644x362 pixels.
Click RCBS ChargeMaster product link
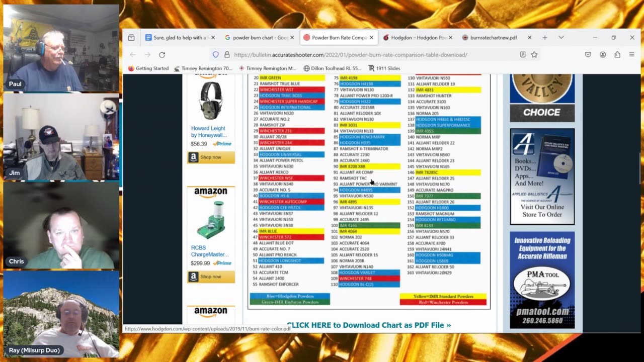pos(209,251)
